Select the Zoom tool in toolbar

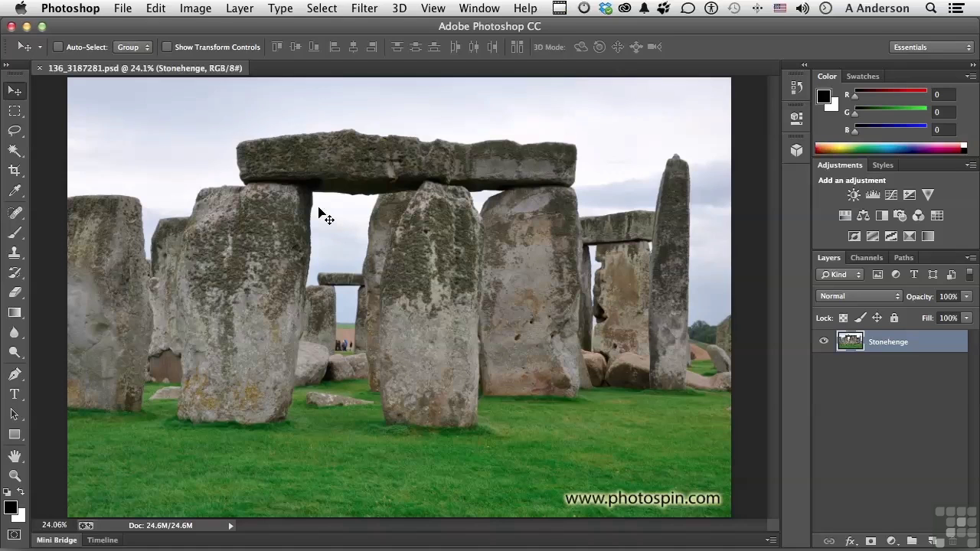click(15, 476)
